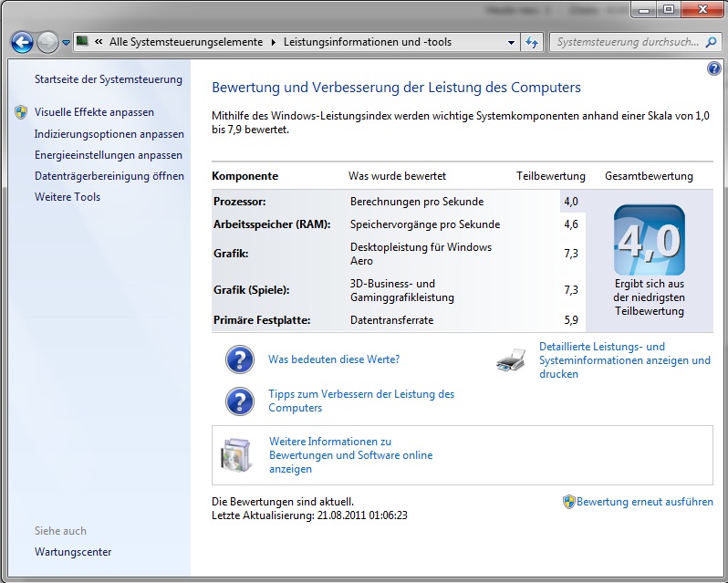Expand the arrow after Alle Systemsteuerungselemente
728x583 pixels.
(x=274, y=42)
